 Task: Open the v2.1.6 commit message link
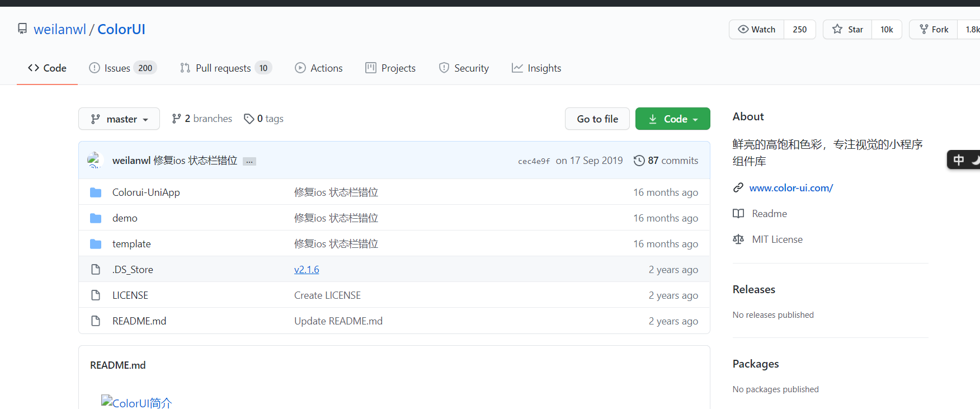[x=307, y=270]
